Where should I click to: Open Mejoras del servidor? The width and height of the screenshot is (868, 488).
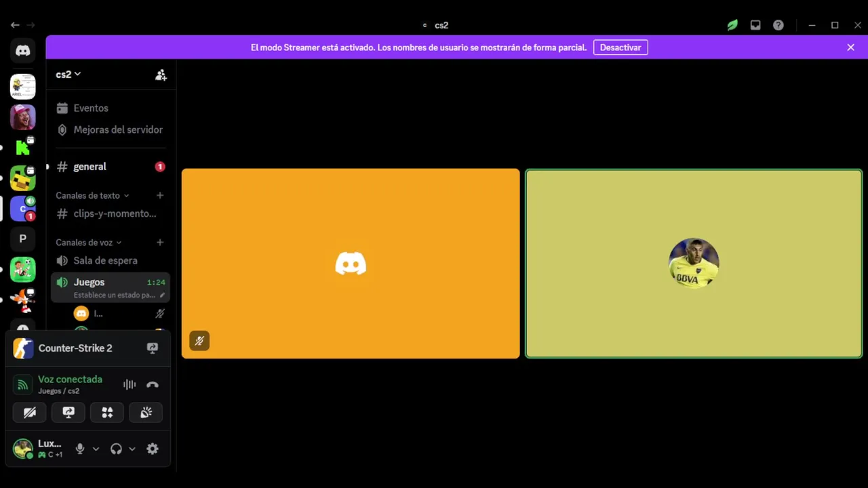(x=111, y=129)
